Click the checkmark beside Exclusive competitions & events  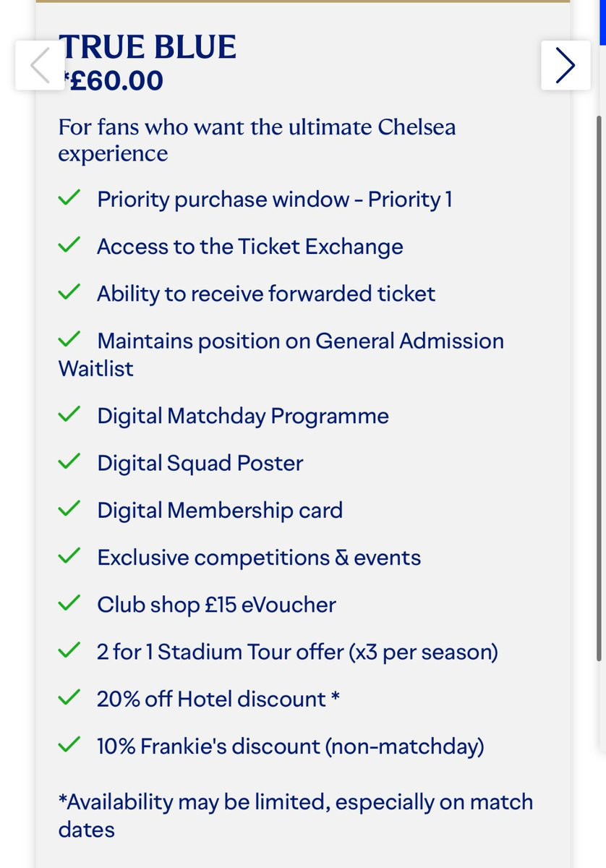point(69,558)
